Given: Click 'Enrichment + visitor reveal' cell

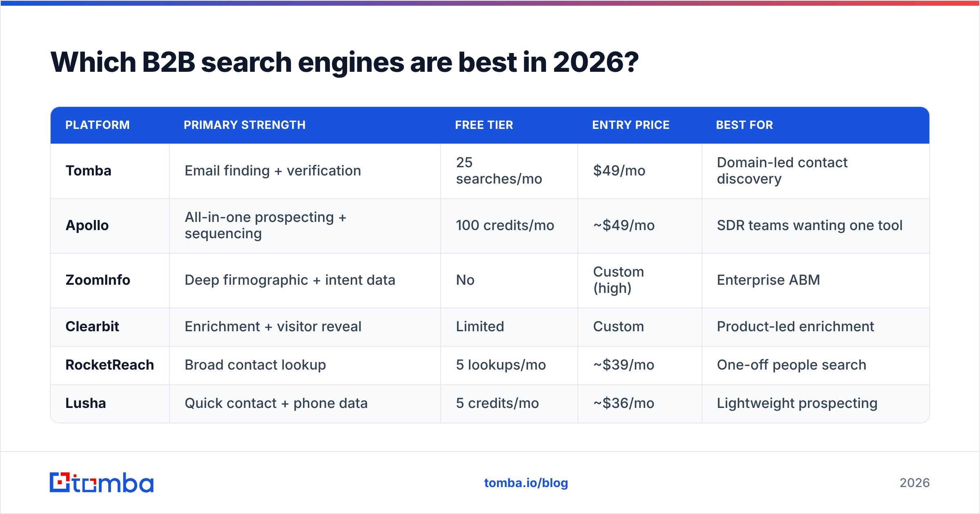Looking at the screenshot, I should (x=305, y=327).
